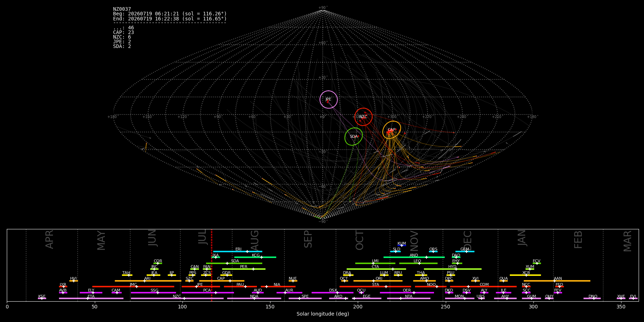Select the ETA shower bar label in timeline

(x=91, y=297)
